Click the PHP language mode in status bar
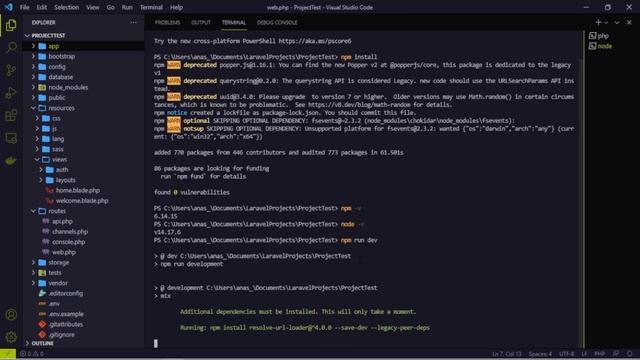 tap(599, 354)
